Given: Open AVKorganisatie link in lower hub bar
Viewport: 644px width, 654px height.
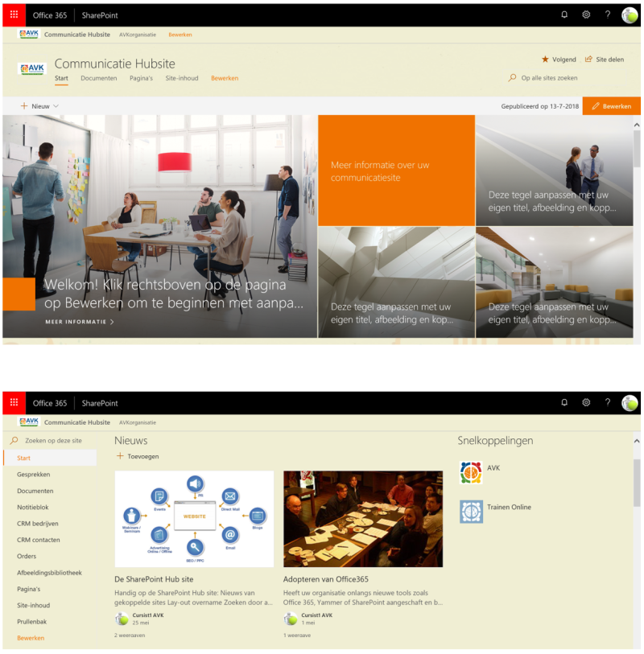Looking at the screenshot, I should 138,422.
